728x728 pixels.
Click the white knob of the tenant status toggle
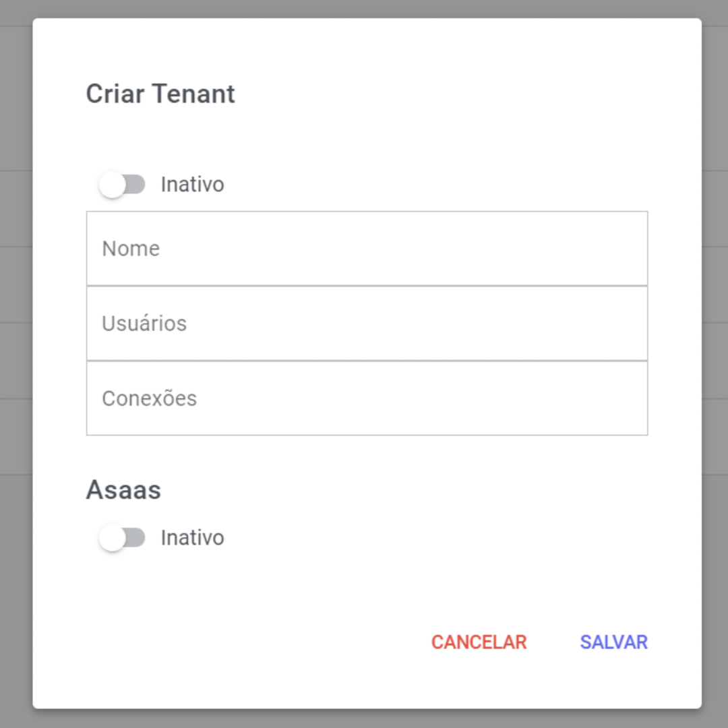112,184
